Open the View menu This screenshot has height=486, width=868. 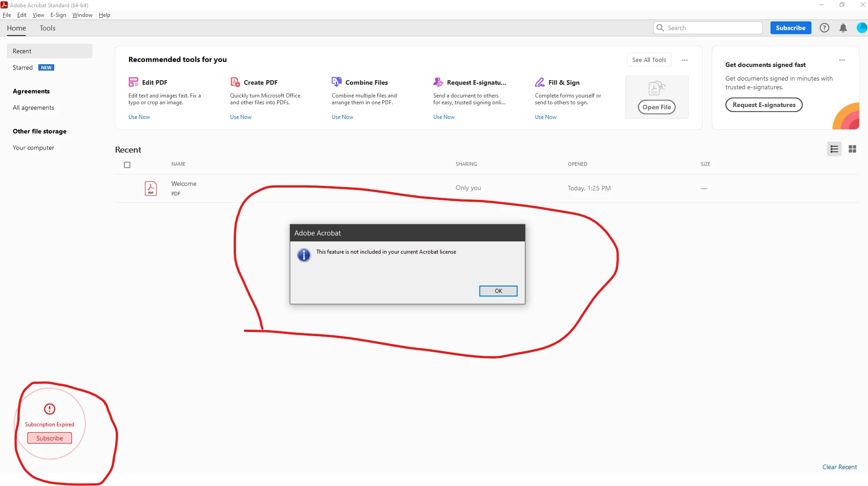(x=38, y=15)
